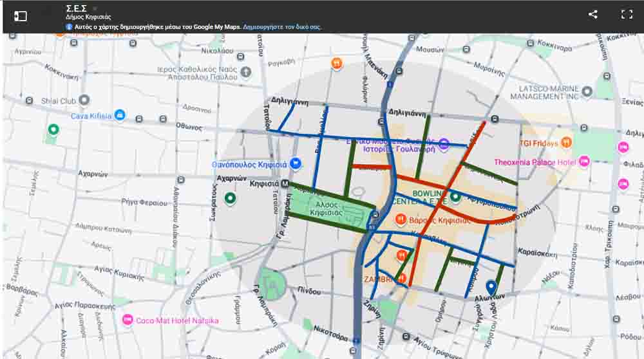Select the Theoxenia Palace Hotel pin
Image resolution: width=644 pixels, height=359 pixels.
[x=584, y=161]
